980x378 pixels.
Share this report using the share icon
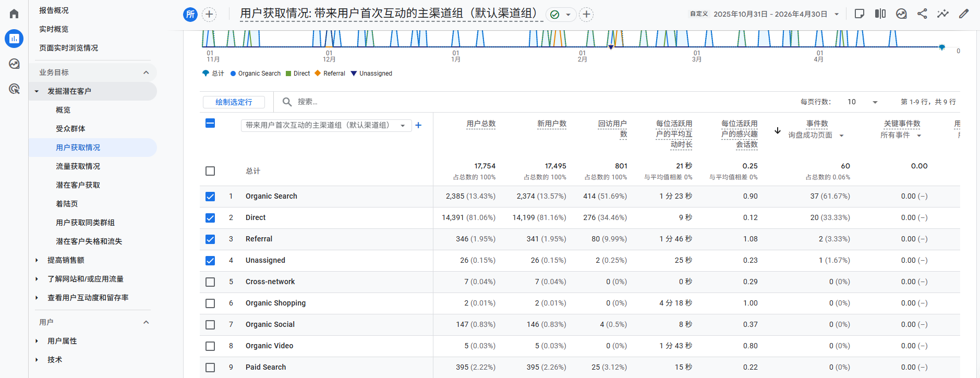tap(922, 14)
